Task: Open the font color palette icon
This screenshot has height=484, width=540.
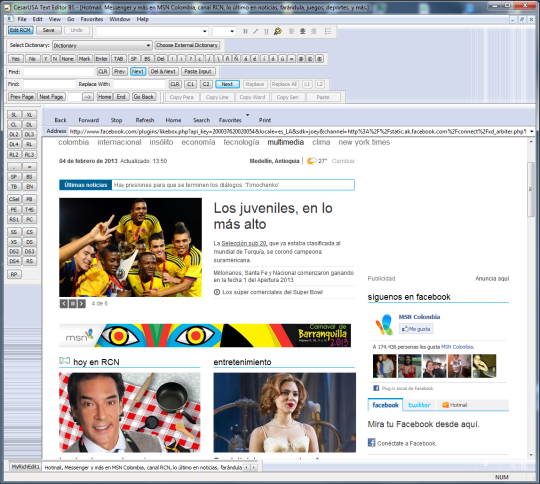Action: (x=278, y=31)
